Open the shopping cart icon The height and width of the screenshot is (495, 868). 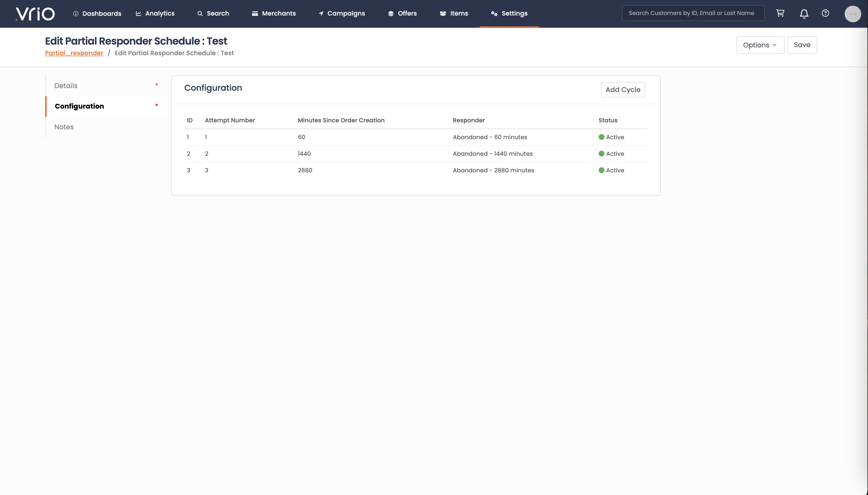coord(780,13)
